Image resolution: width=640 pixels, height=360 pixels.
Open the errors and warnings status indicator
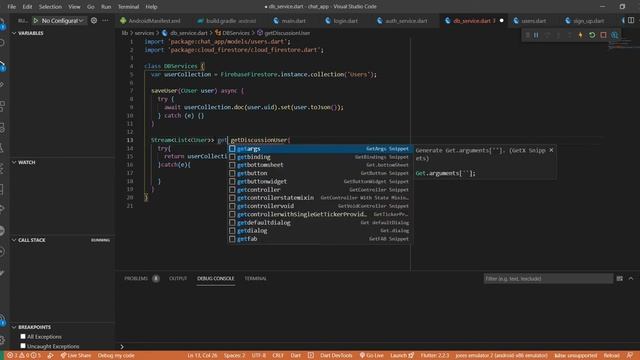[24, 356]
